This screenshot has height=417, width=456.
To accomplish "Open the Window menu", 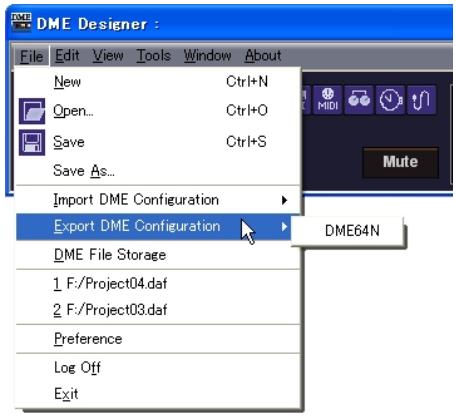I will click(x=207, y=55).
